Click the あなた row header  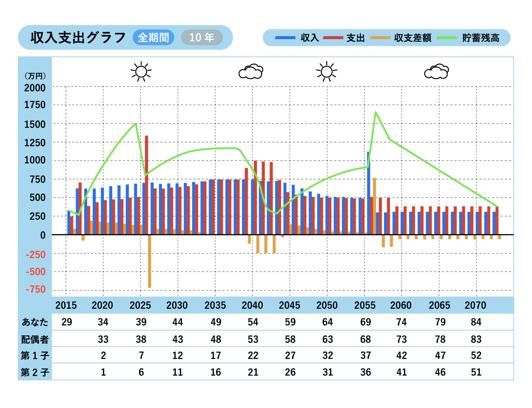pyautogui.click(x=35, y=322)
